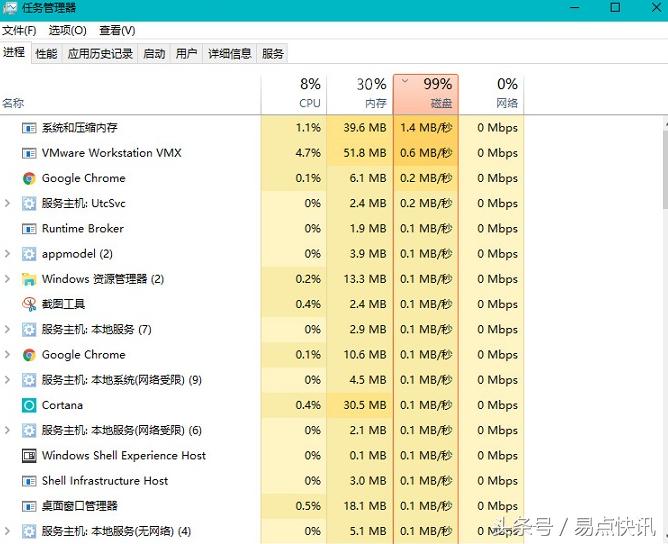Screen dimensions: 668x544
Task: Expand the 服务主机: UtcSvc group
Action: tap(7, 203)
